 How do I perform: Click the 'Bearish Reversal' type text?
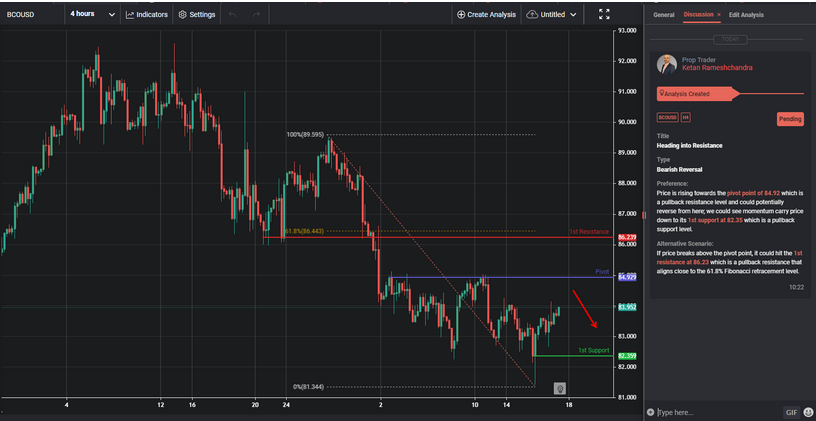(679, 170)
